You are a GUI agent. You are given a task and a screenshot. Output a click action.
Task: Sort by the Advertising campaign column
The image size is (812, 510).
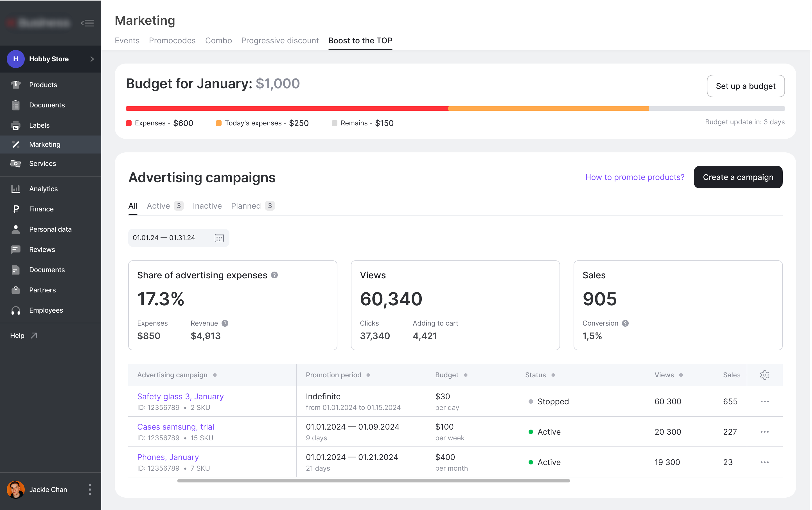pyautogui.click(x=215, y=375)
